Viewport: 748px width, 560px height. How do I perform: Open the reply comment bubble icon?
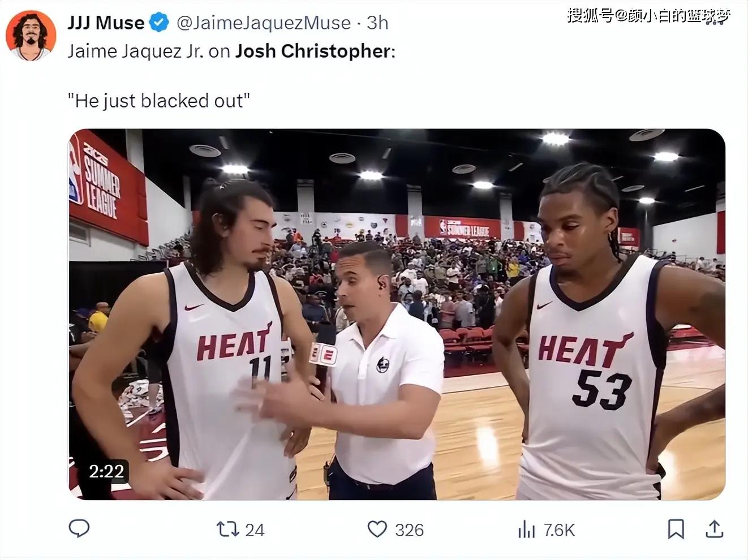pyautogui.click(x=79, y=528)
